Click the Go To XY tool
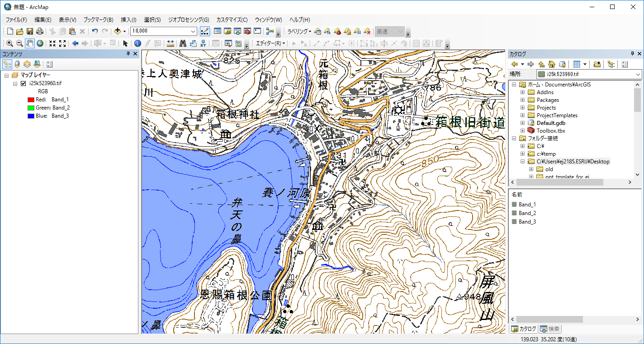 point(204,43)
